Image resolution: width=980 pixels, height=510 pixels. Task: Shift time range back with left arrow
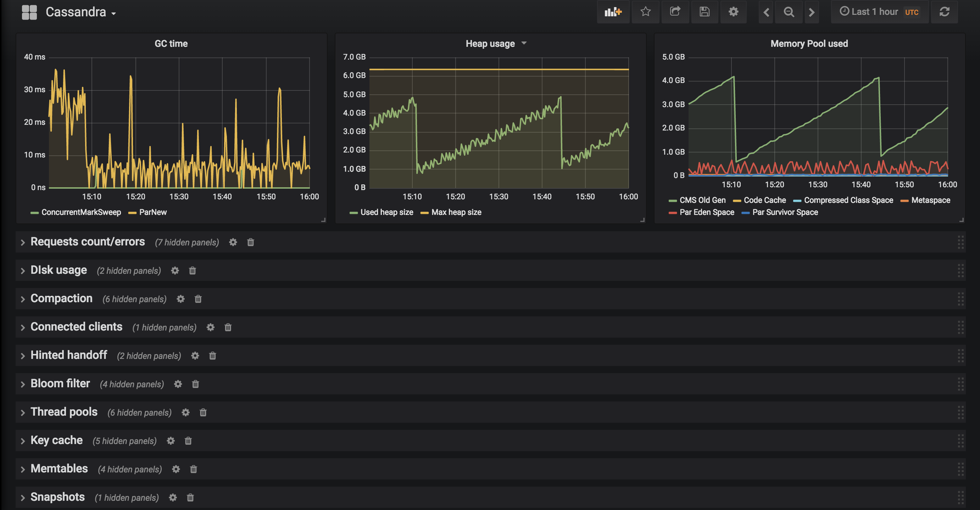766,12
